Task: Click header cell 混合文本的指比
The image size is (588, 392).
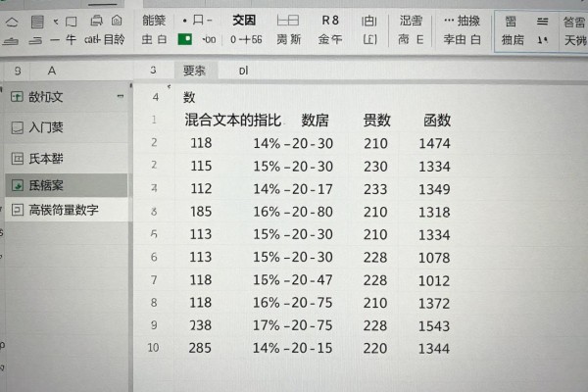Action: (233, 121)
